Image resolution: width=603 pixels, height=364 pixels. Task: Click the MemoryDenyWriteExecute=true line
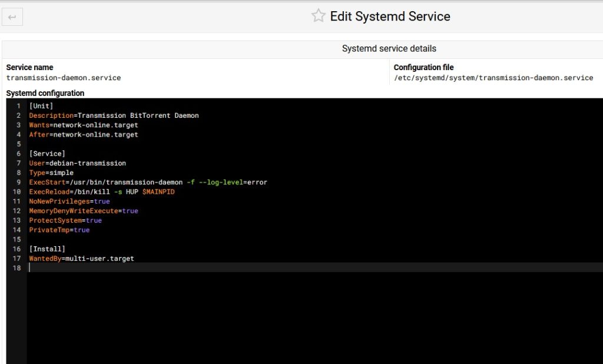pyautogui.click(x=84, y=211)
